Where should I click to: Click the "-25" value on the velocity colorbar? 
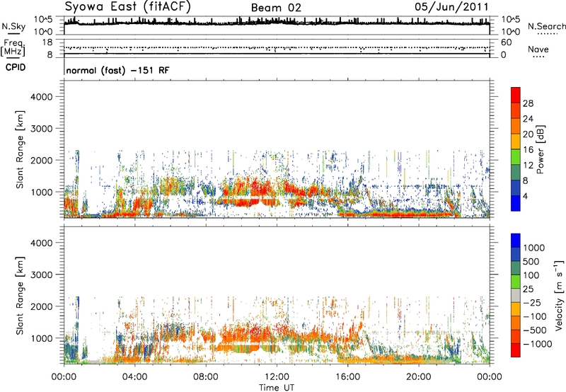(x=532, y=302)
